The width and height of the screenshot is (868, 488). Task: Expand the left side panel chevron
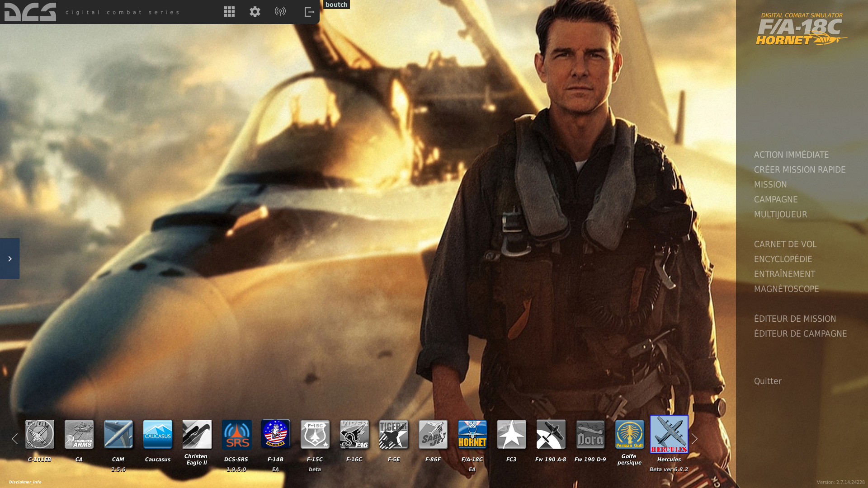point(9,258)
